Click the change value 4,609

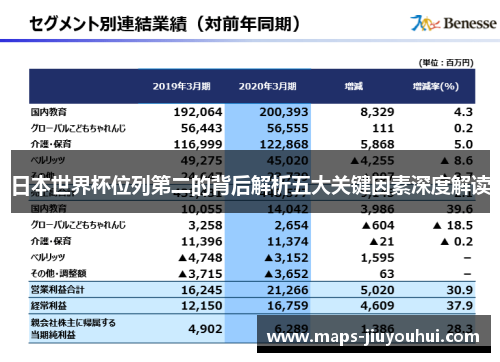(x=377, y=305)
